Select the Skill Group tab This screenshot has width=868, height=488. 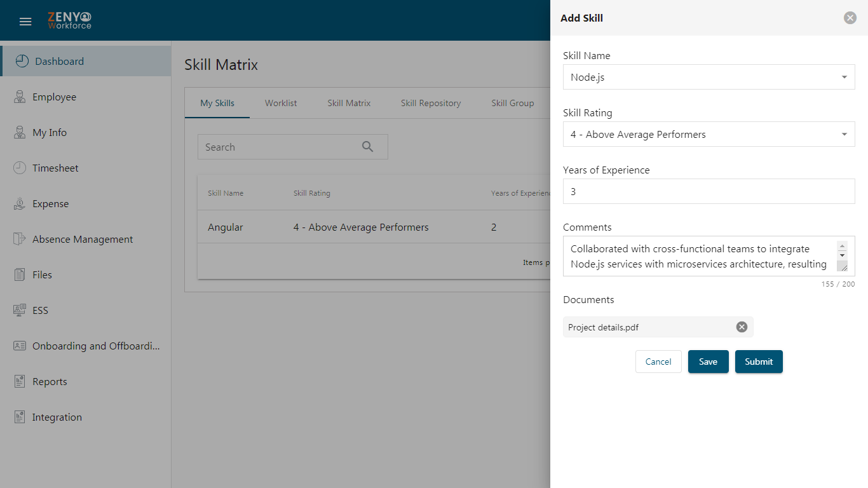coord(513,103)
